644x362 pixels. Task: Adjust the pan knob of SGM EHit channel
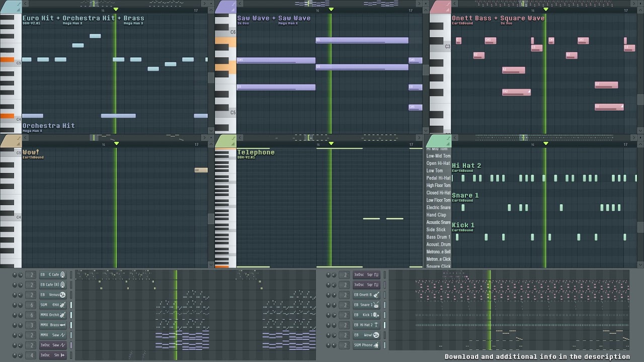click(x=14, y=305)
